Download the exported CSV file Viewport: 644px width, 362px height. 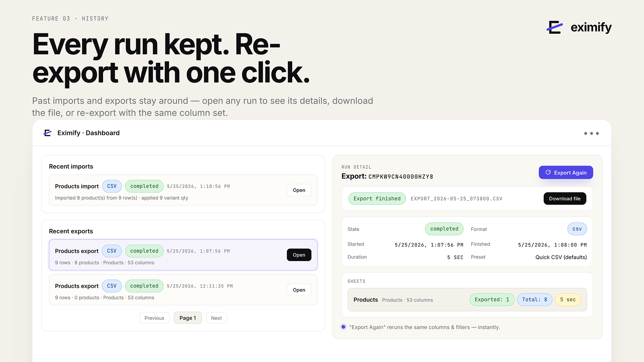[x=565, y=199]
